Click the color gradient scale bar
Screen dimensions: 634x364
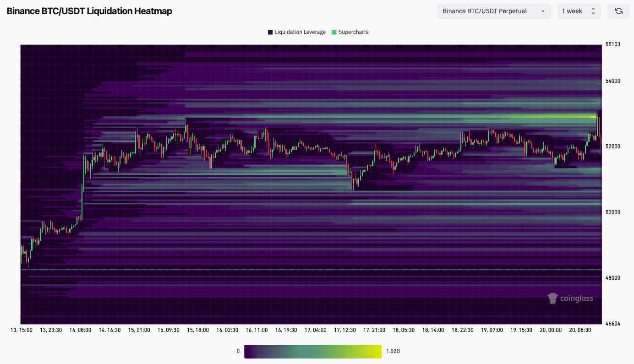[x=312, y=351]
